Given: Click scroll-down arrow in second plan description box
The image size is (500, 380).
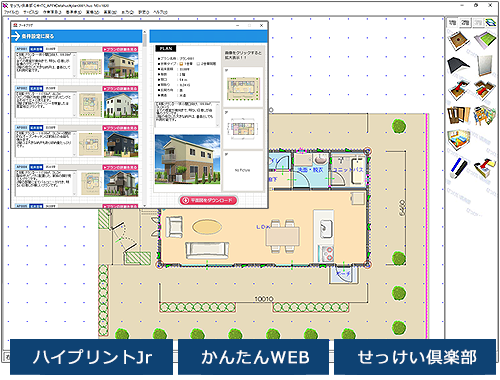Looking at the screenshot, I should pos(75,115).
